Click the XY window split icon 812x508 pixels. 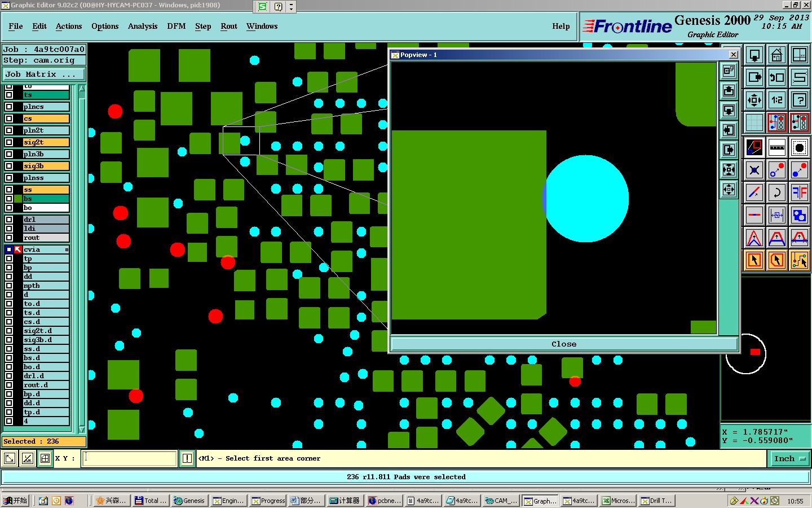800,55
